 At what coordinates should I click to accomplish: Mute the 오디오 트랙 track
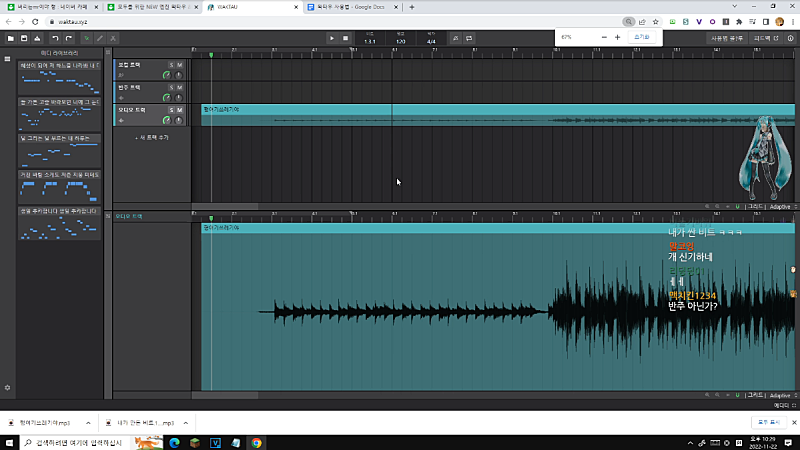point(180,109)
